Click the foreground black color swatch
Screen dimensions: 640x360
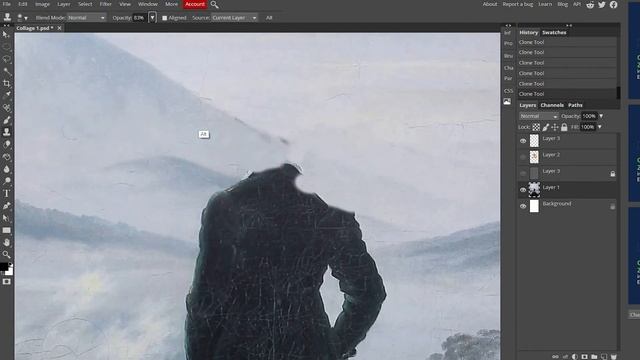4,267
